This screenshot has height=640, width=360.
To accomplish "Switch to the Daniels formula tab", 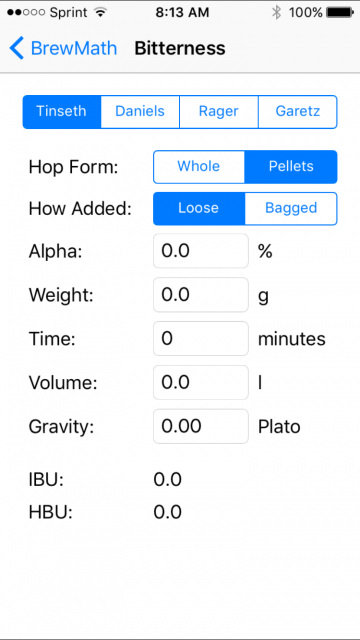I will tap(140, 112).
